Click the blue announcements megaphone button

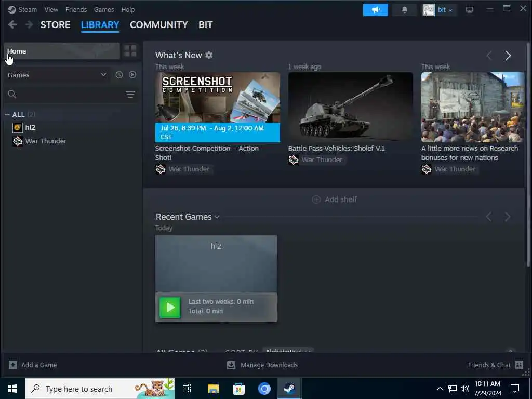tap(375, 10)
